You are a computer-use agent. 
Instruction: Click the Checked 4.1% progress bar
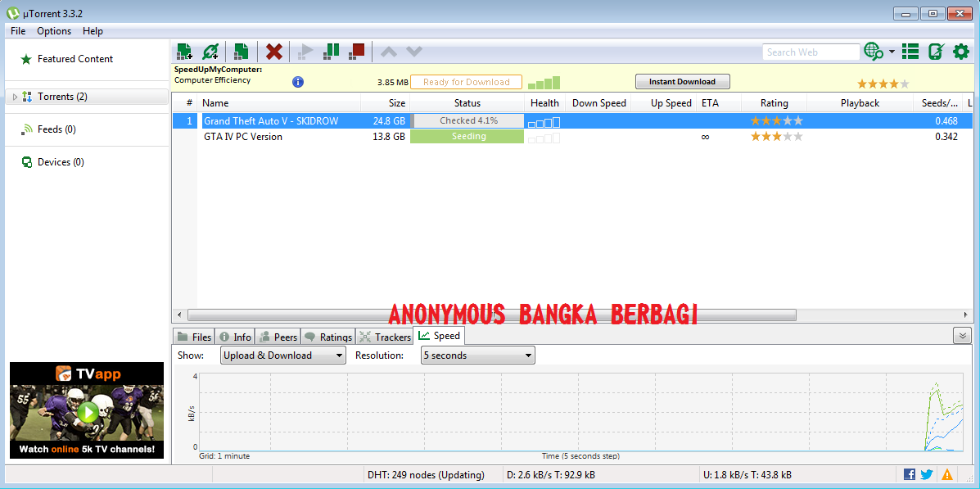click(467, 120)
